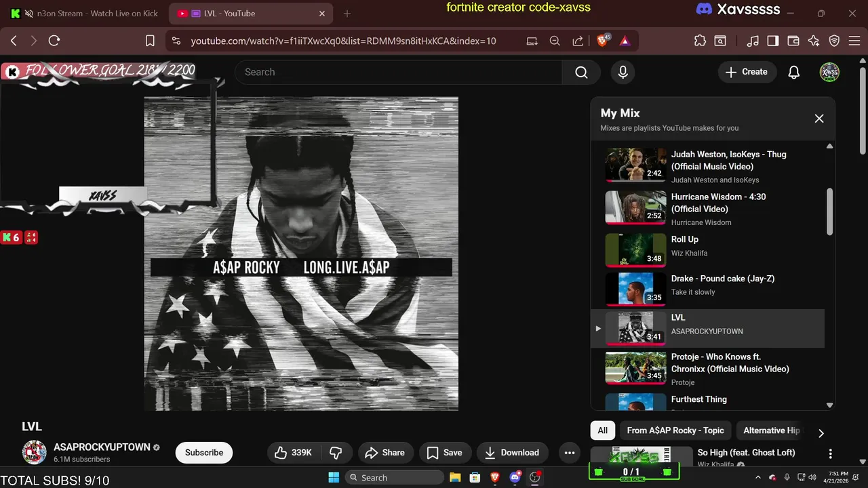Show more filter chips with right chevron
The width and height of the screenshot is (868, 488).
point(821,433)
